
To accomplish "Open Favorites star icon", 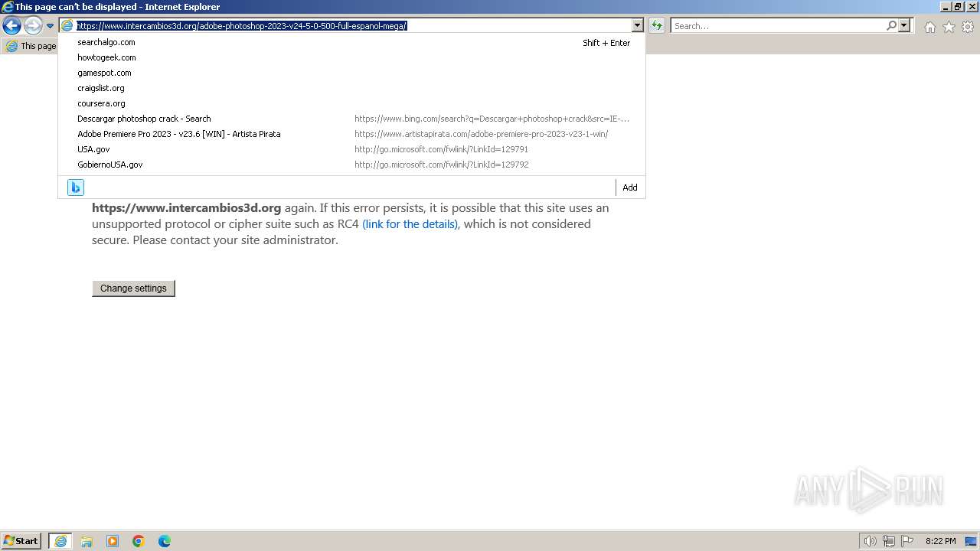I will click(x=949, y=27).
